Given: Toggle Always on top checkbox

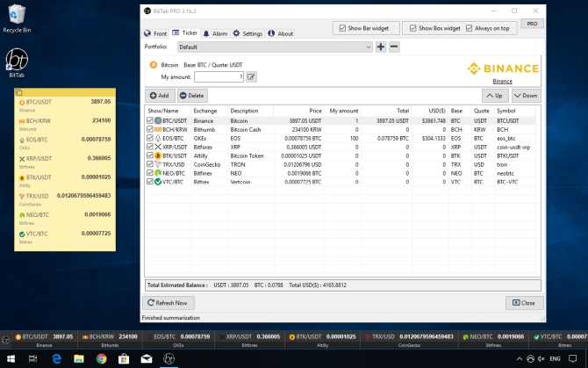Looking at the screenshot, I should coord(470,28).
